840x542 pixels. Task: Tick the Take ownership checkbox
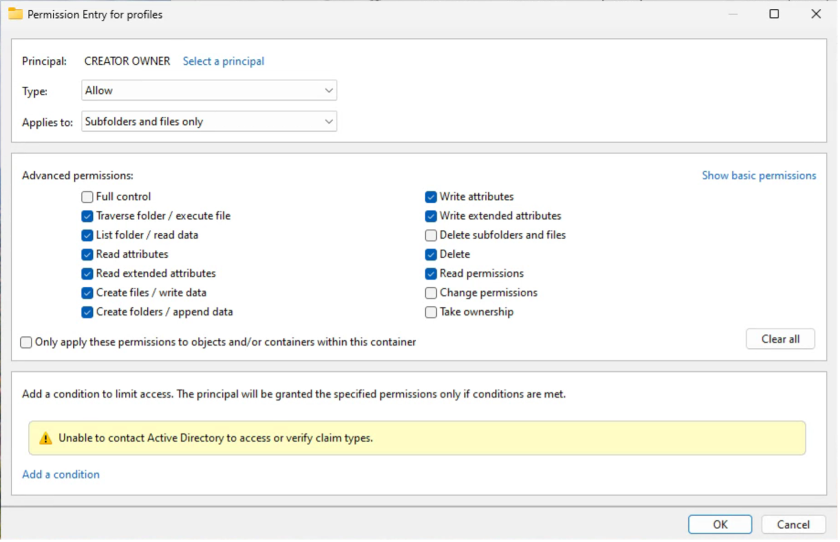pyautogui.click(x=431, y=312)
